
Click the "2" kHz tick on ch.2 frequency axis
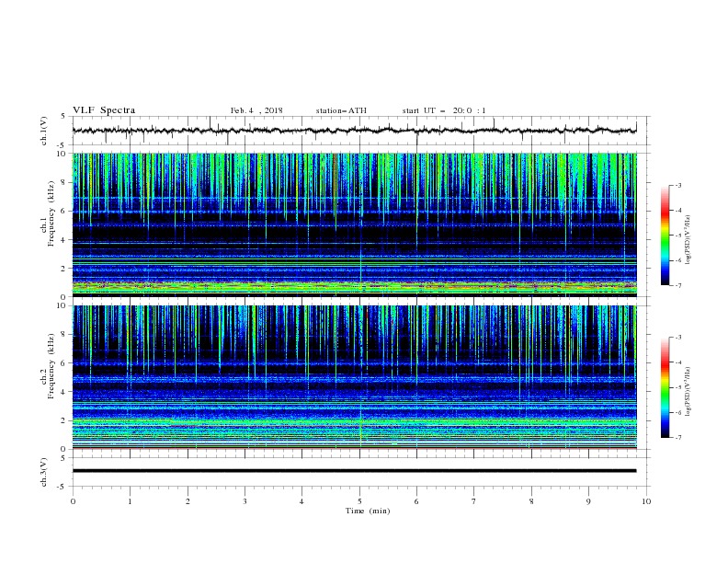[64, 420]
